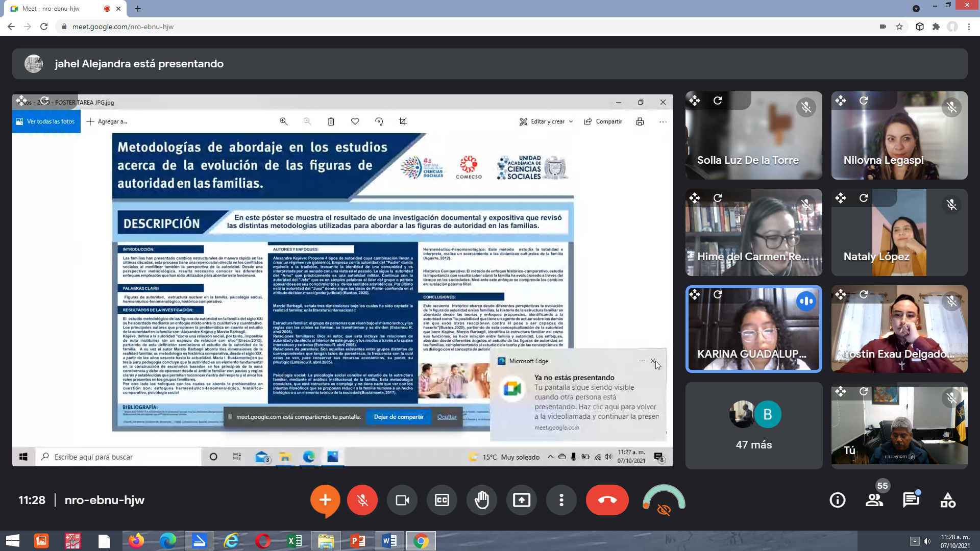The height and width of the screenshot is (551, 980).
Task: Print the photo
Action: point(640,121)
